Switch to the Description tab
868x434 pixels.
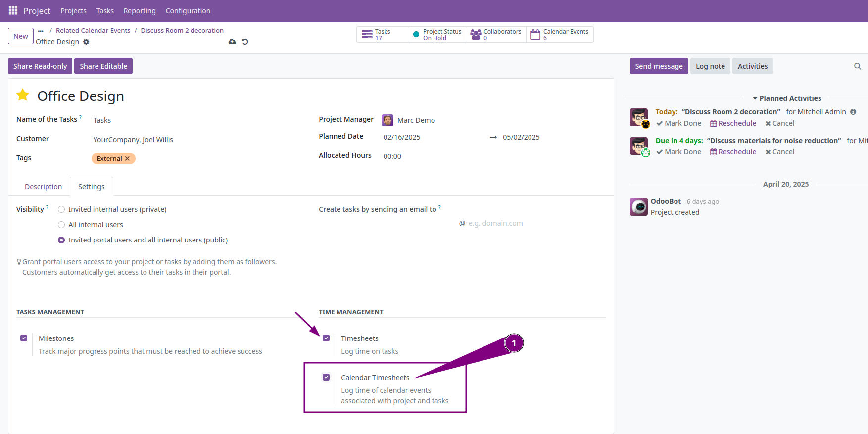click(44, 187)
